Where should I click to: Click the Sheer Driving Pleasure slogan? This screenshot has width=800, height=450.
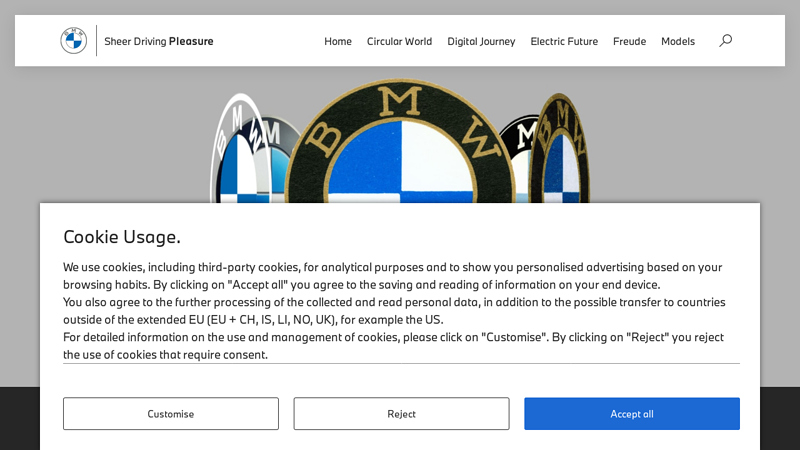[x=159, y=41]
